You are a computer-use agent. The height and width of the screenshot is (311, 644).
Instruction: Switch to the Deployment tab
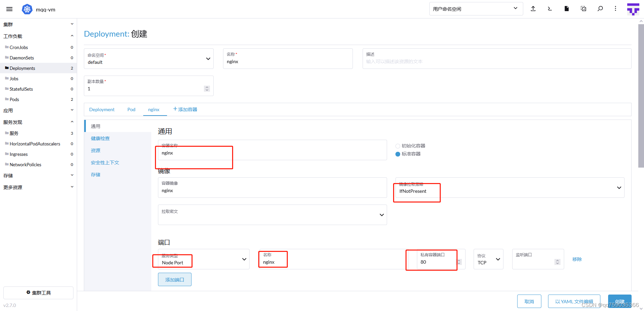(102, 109)
